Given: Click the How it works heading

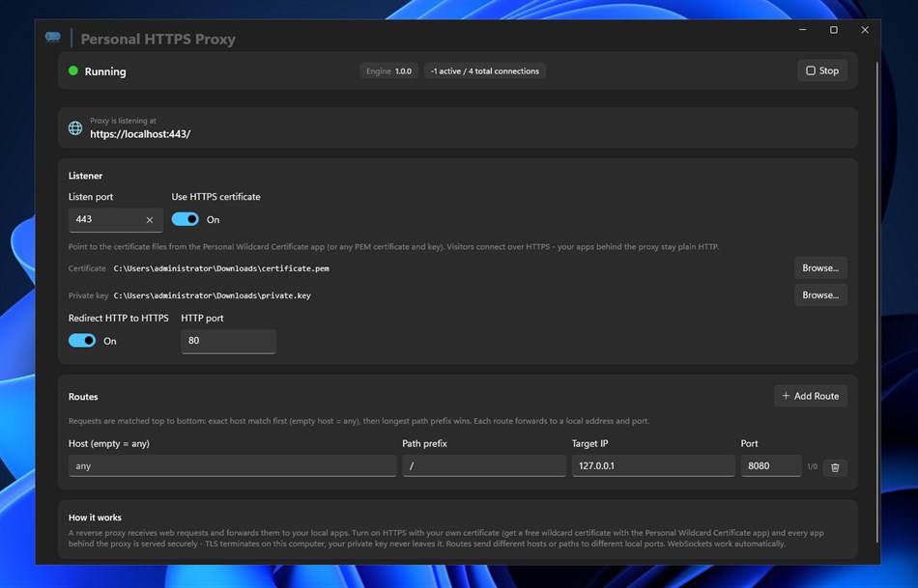Looking at the screenshot, I should click(x=95, y=518).
